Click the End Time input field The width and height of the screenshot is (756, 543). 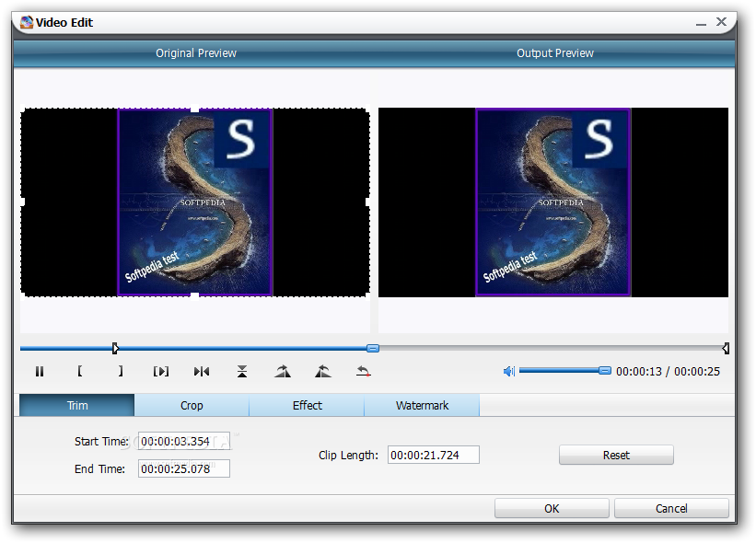coord(183,468)
